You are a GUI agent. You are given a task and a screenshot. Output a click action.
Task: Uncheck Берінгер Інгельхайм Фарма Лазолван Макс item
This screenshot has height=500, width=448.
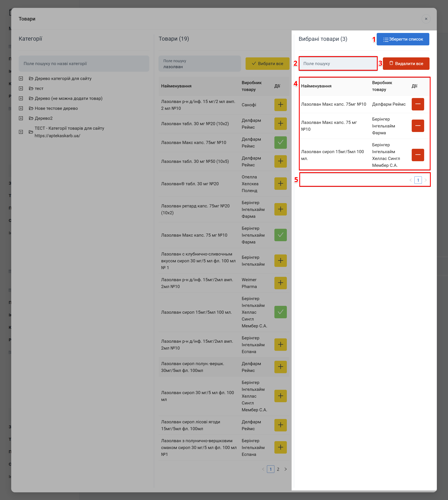coord(280,235)
